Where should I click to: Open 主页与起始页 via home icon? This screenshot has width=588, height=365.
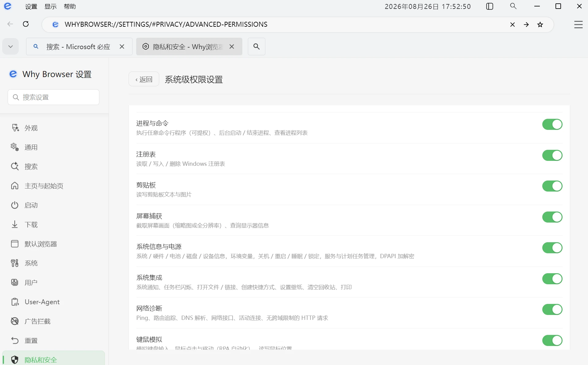(15, 186)
